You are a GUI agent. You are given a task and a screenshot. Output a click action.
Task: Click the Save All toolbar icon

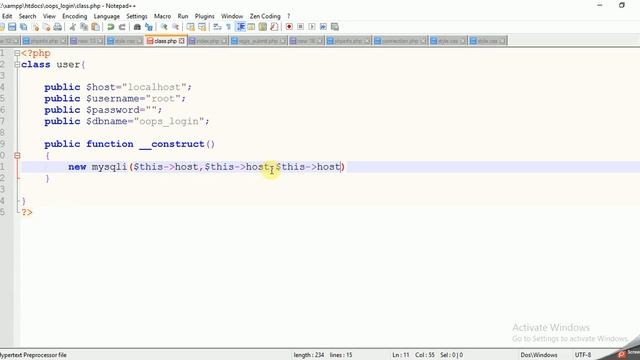[x=24, y=27]
